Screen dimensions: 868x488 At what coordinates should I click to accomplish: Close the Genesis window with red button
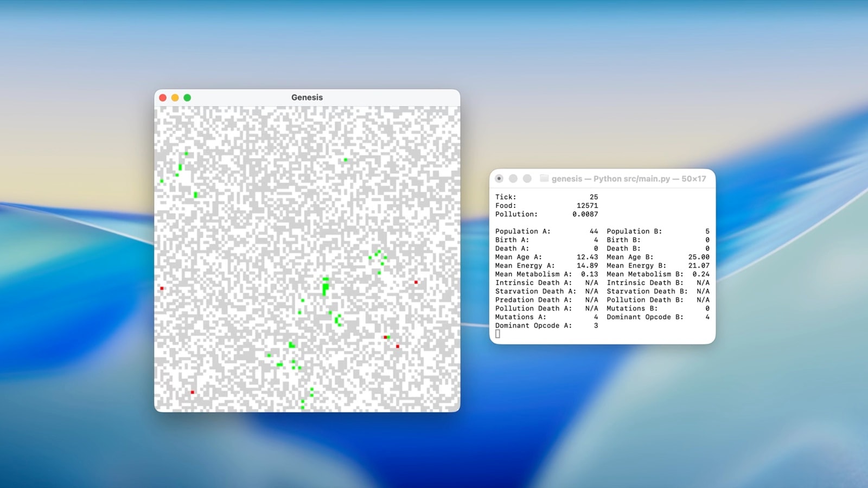163,98
